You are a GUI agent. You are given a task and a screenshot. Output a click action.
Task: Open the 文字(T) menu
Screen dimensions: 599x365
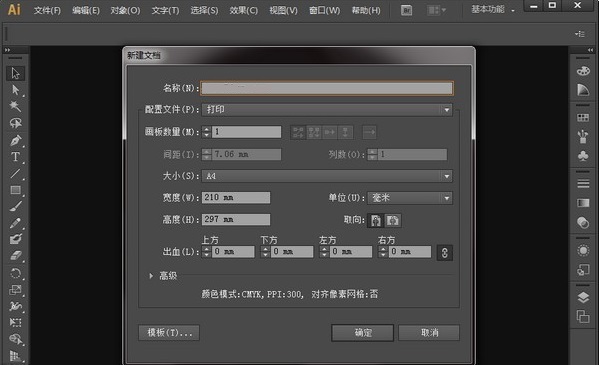165,10
